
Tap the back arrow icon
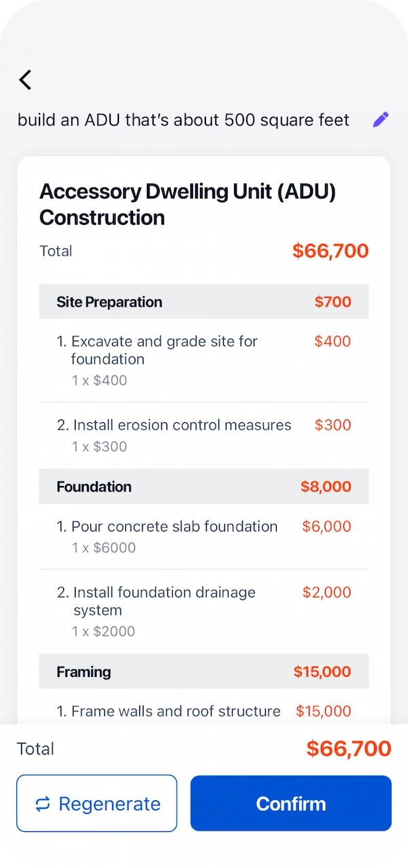tap(25, 80)
